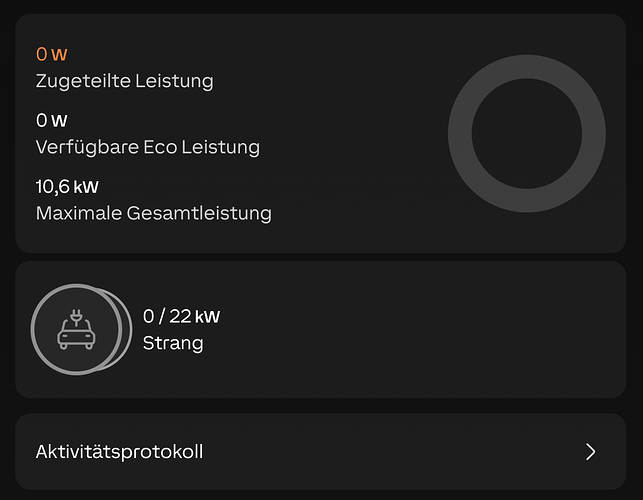Open the Strang charger group entry
This screenshot has height=500, width=643.
[x=173, y=343]
